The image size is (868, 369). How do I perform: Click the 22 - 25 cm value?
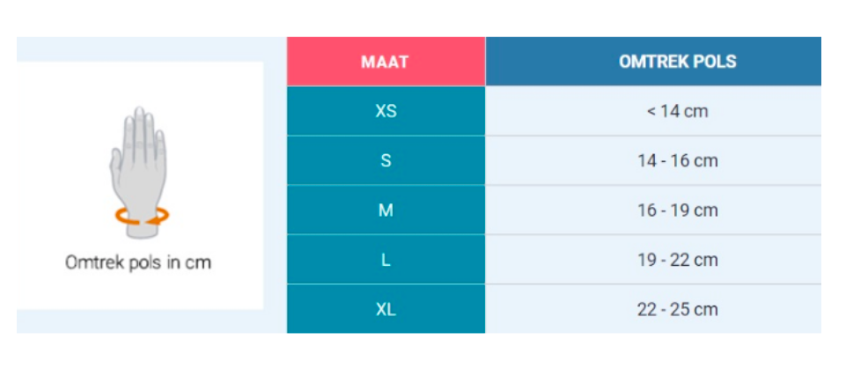678,309
